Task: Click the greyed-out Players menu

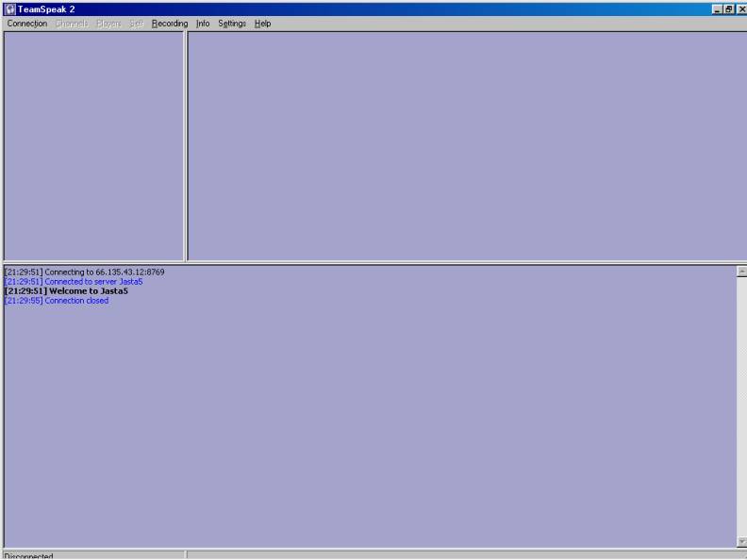Action: [109, 24]
